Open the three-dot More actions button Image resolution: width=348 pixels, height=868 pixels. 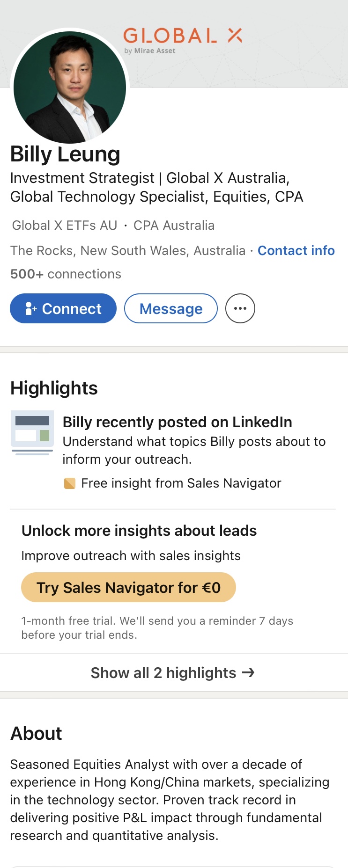240,308
